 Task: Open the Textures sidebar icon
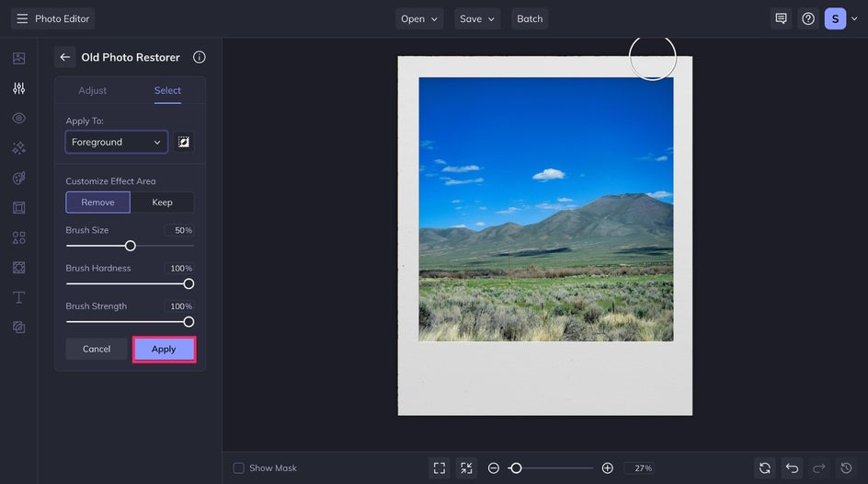[18, 268]
